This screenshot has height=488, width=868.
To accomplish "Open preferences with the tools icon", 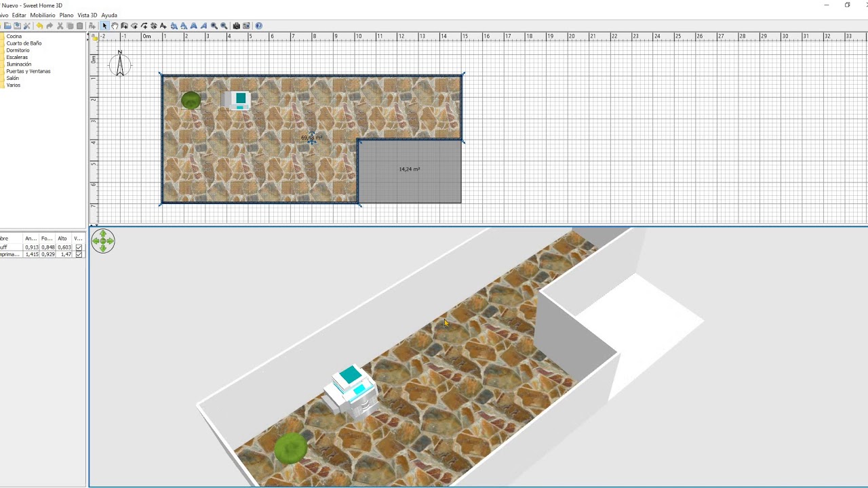I will point(27,26).
